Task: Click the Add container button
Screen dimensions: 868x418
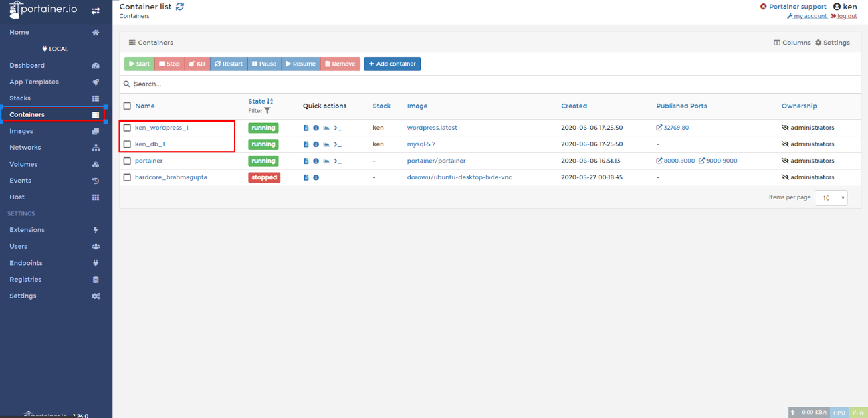Action: (x=393, y=64)
